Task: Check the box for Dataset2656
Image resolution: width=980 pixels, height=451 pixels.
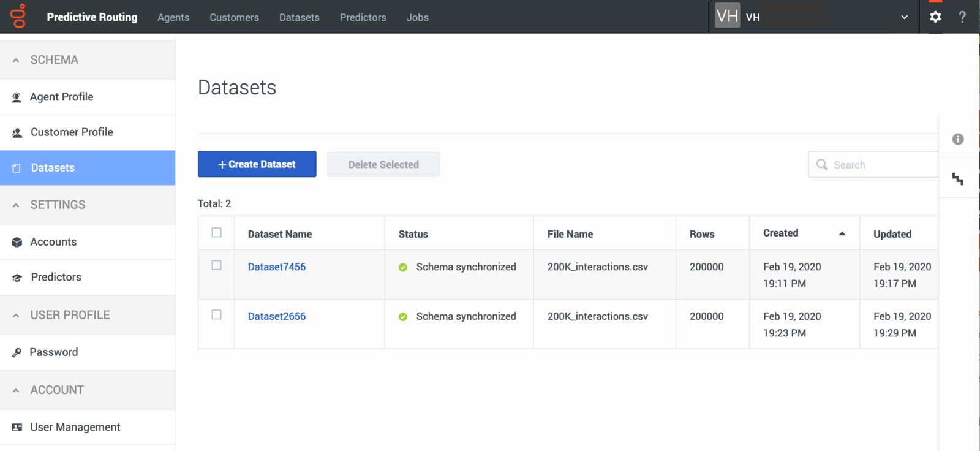Action: tap(217, 314)
